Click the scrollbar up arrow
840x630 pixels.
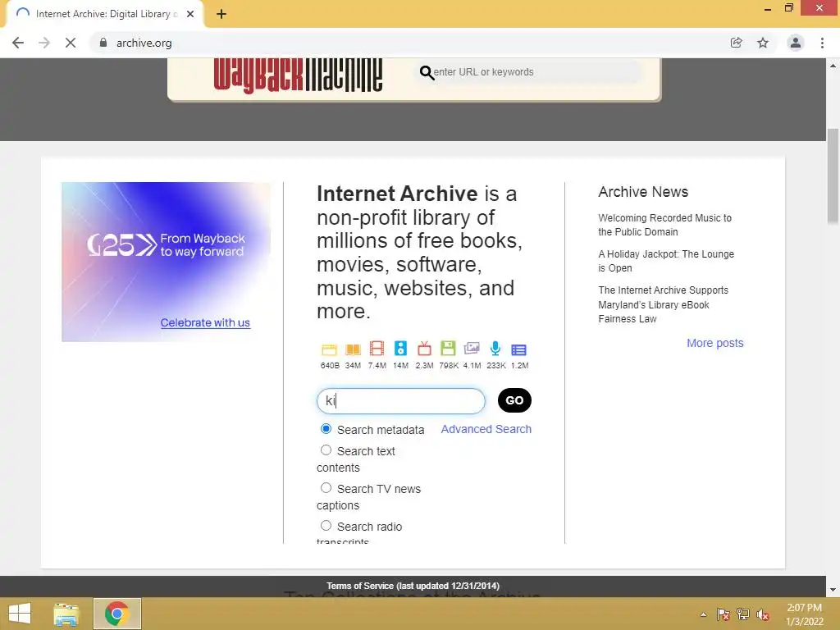[833, 66]
